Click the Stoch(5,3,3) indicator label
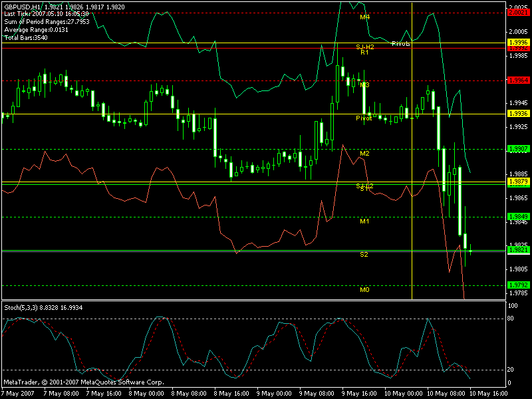The image size is (532, 399). tap(22, 307)
